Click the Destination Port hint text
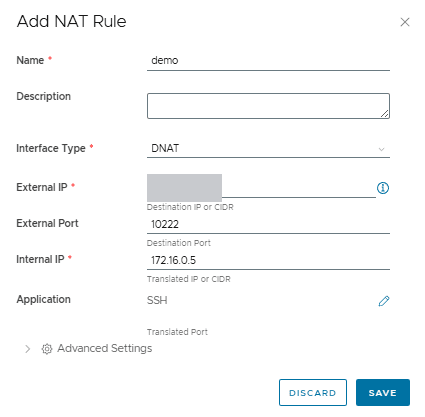This screenshot has height=417, width=425. tap(179, 243)
